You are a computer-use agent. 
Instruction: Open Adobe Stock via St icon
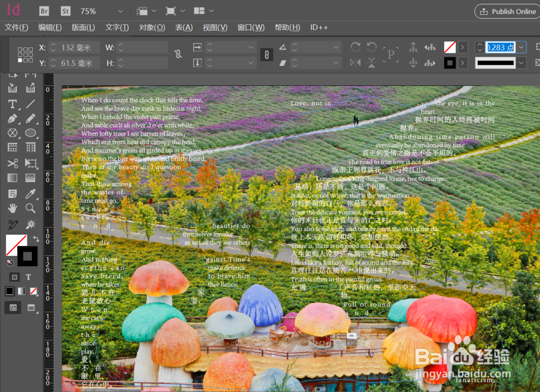click(65, 11)
